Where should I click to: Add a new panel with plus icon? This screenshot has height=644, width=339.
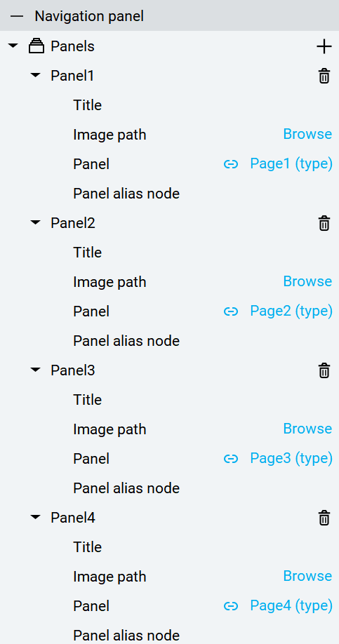324,46
